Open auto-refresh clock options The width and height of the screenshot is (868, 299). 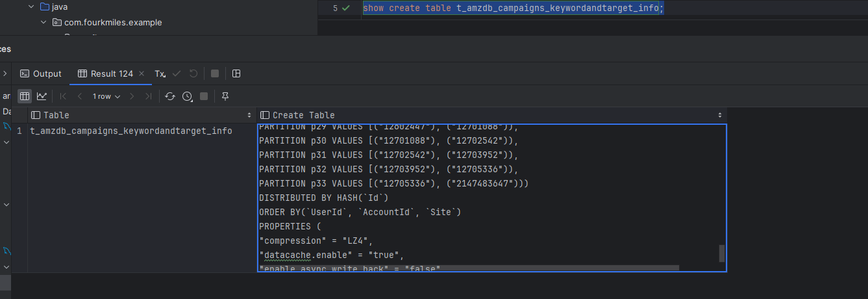(188, 96)
